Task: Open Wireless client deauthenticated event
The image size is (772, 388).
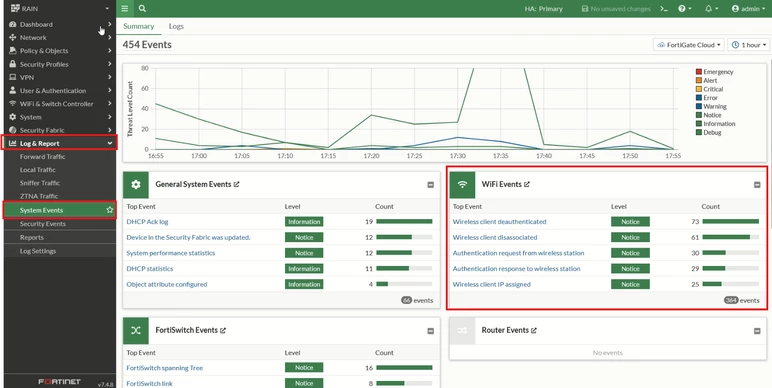Action: pyautogui.click(x=500, y=222)
